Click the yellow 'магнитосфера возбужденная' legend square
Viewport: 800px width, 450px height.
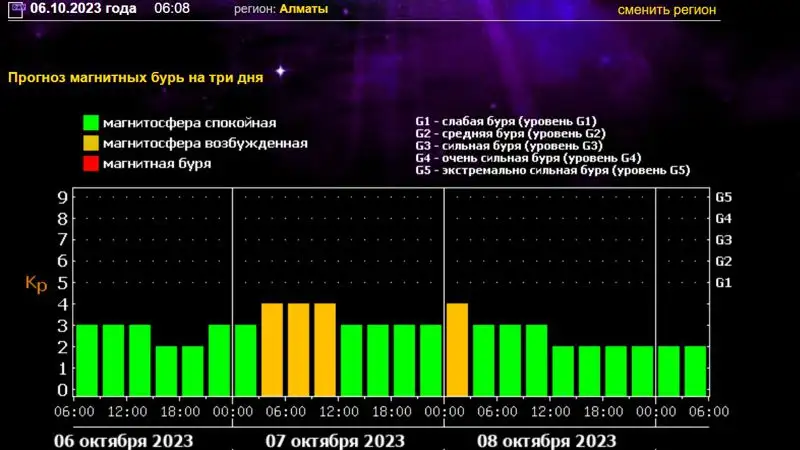(x=90, y=143)
